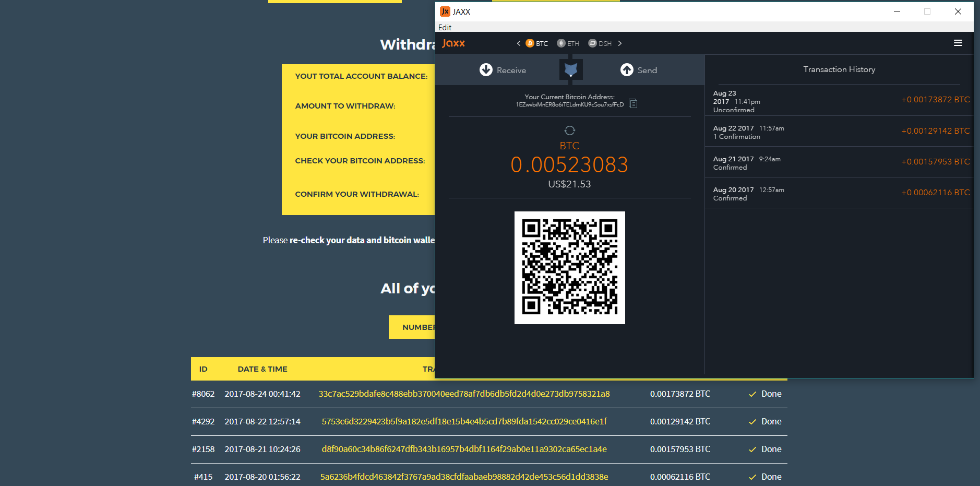Image resolution: width=980 pixels, height=486 pixels.
Task: Click the ShapeShift fox icon
Action: (x=571, y=69)
